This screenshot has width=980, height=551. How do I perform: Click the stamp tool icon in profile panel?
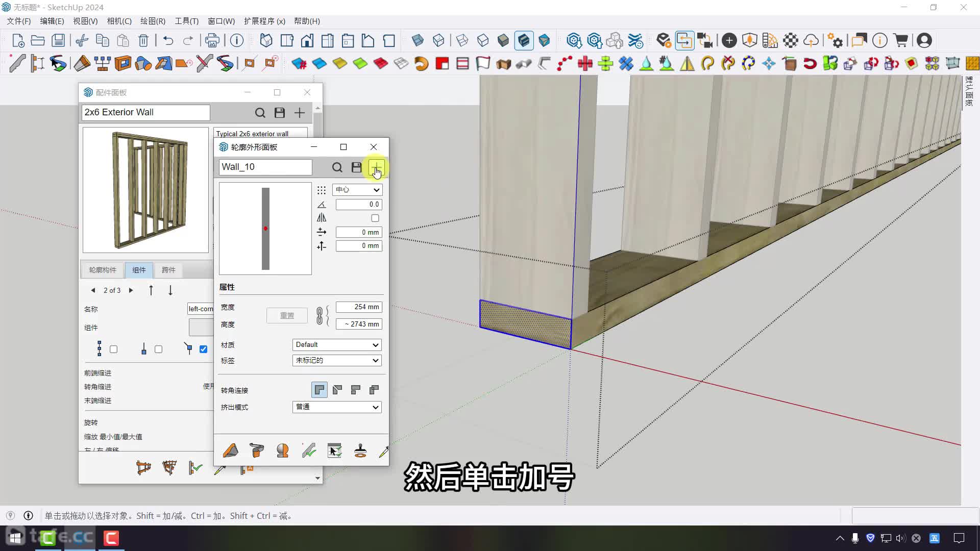pos(360,450)
